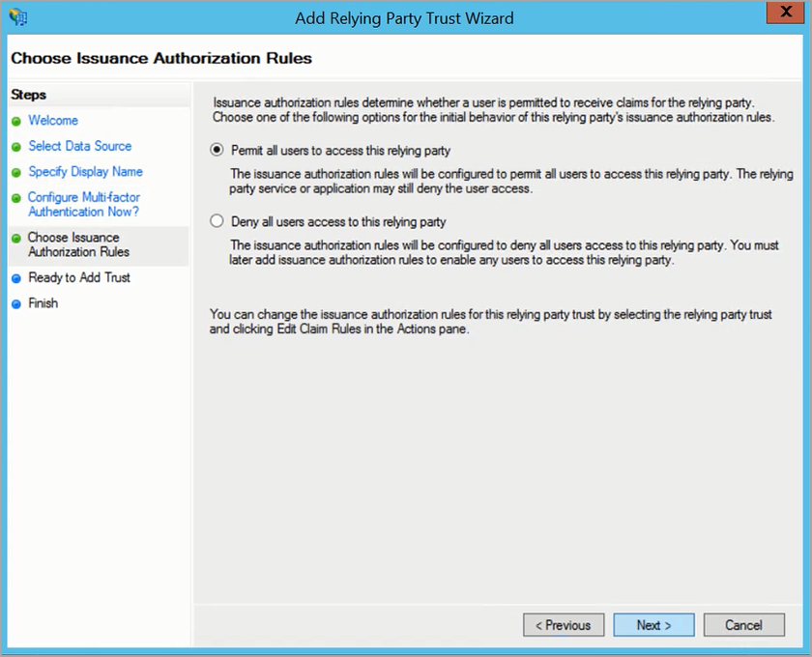Cancel the relying party trust wizard
Screen dimensions: 812x657
[743, 625]
